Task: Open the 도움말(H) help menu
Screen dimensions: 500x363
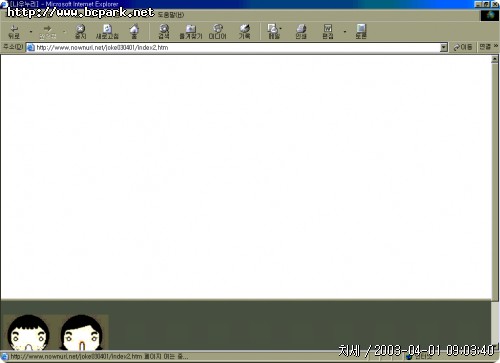Action: click(170, 15)
